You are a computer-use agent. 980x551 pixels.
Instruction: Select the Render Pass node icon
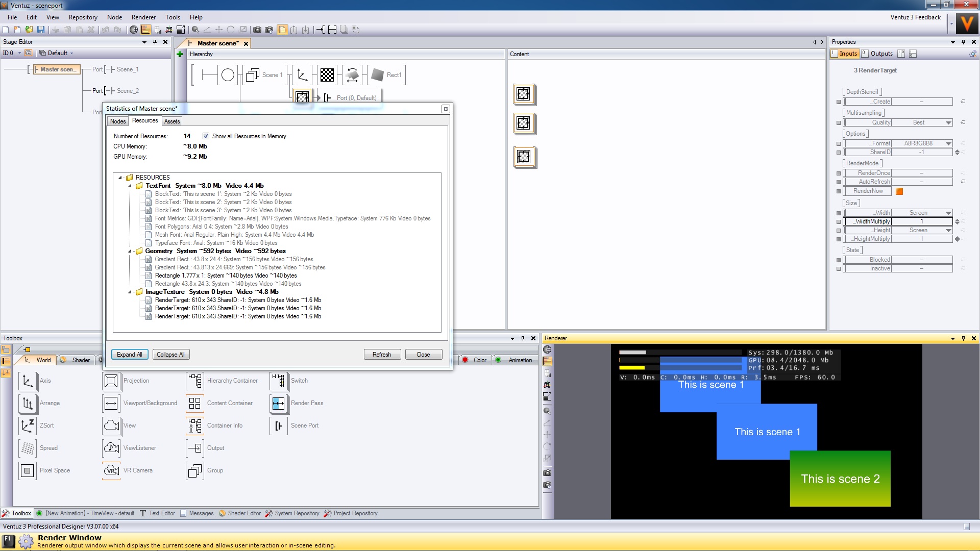point(278,403)
